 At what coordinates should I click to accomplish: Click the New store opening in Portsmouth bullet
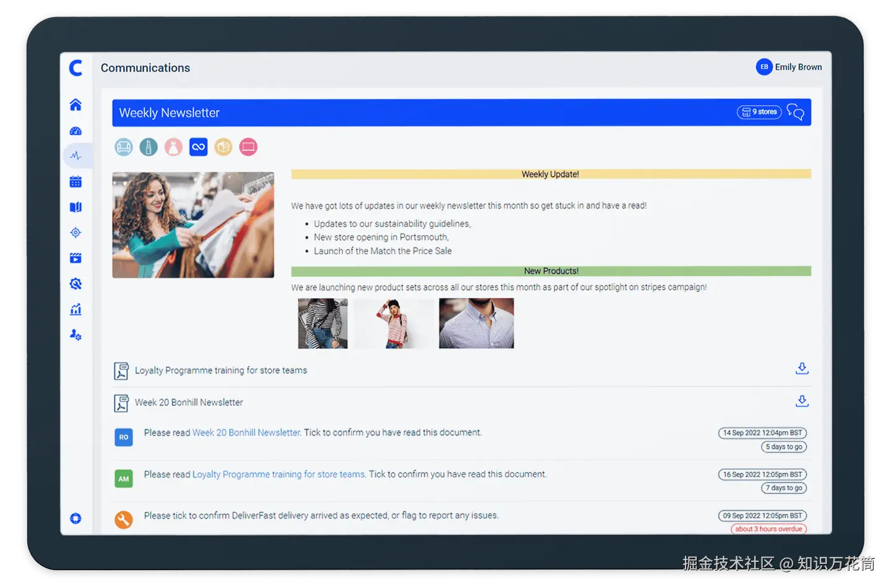[381, 237]
